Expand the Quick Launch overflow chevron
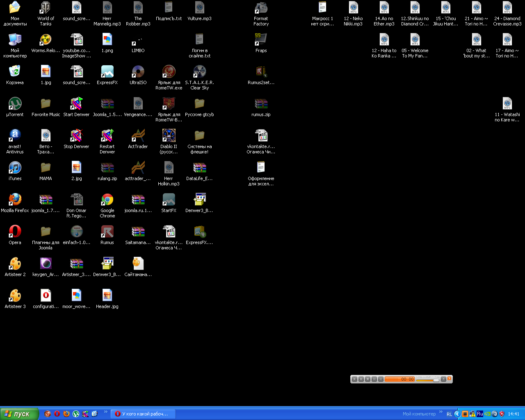The width and height of the screenshot is (525, 420). [105, 412]
